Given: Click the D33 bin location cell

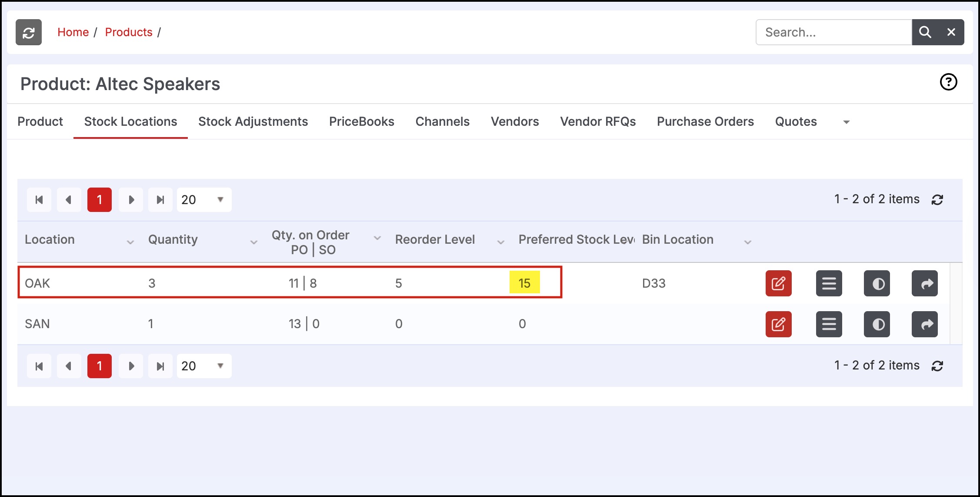Looking at the screenshot, I should point(654,283).
